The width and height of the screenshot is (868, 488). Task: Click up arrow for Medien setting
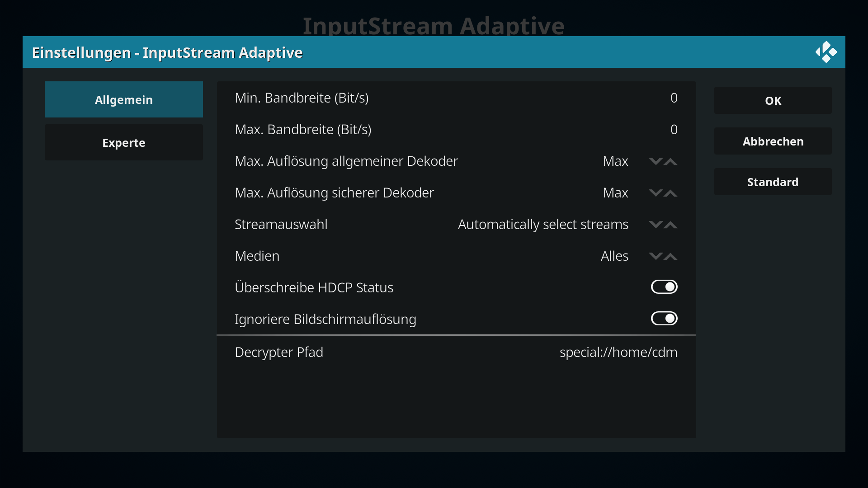(x=670, y=256)
